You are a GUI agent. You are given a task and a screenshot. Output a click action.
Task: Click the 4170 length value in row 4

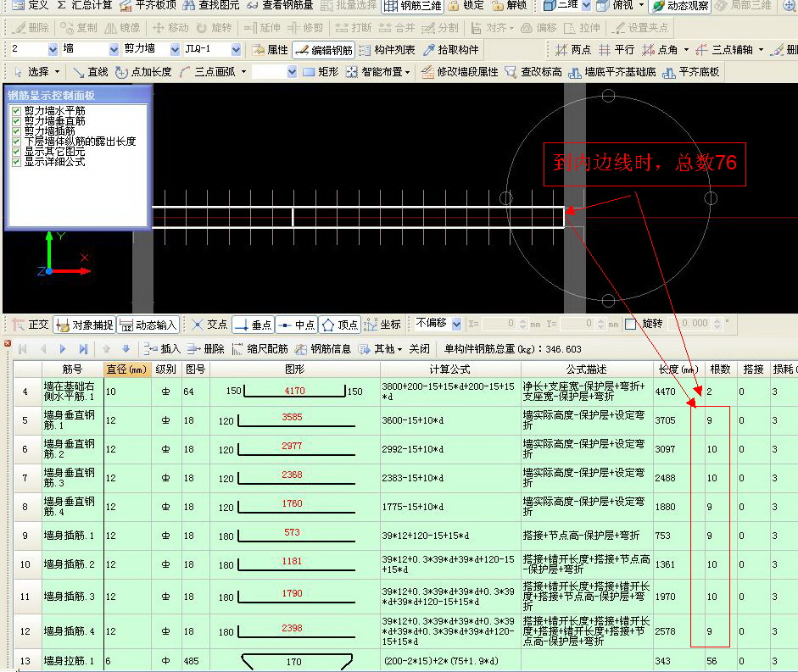coord(294,391)
